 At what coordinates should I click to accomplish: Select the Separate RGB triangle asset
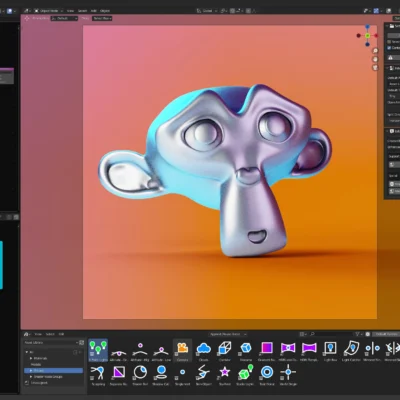(119, 375)
